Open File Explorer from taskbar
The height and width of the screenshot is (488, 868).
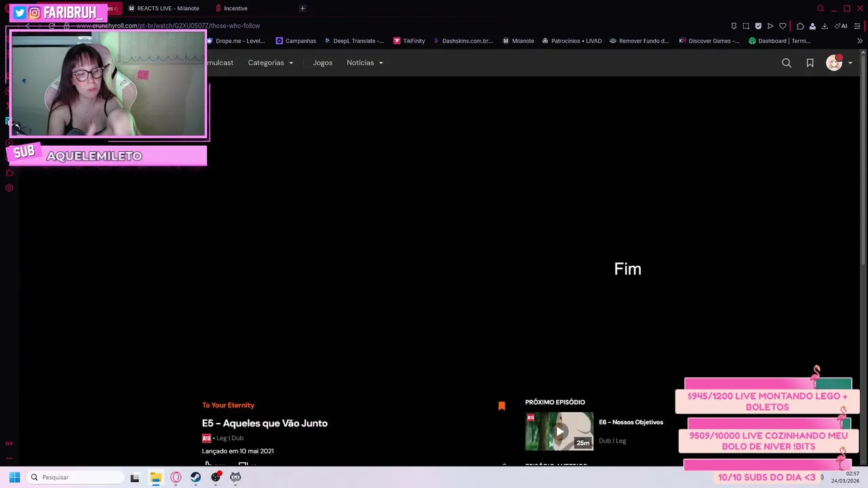click(155, 477)
